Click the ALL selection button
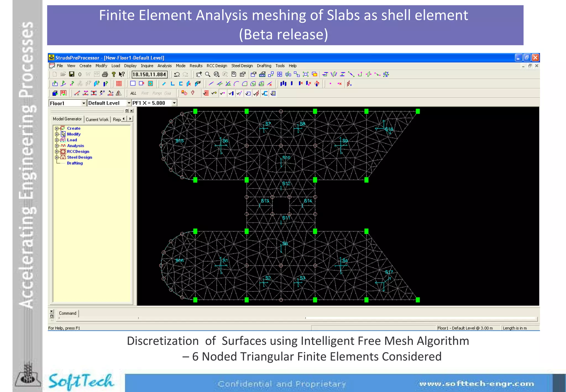 click(133, 93)
